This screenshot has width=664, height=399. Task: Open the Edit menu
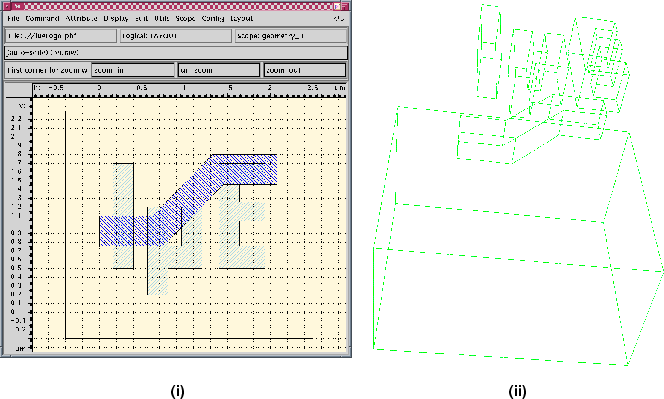[x=141, y=19]
